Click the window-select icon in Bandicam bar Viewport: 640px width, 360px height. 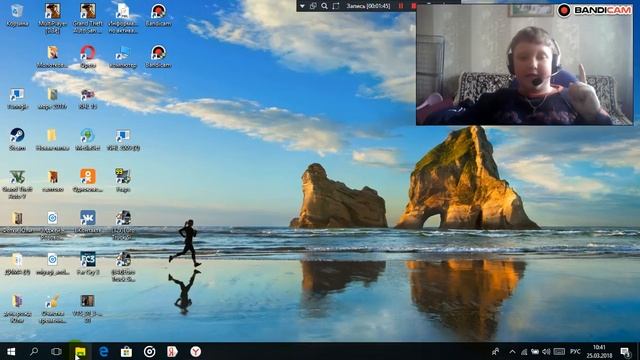313,6
